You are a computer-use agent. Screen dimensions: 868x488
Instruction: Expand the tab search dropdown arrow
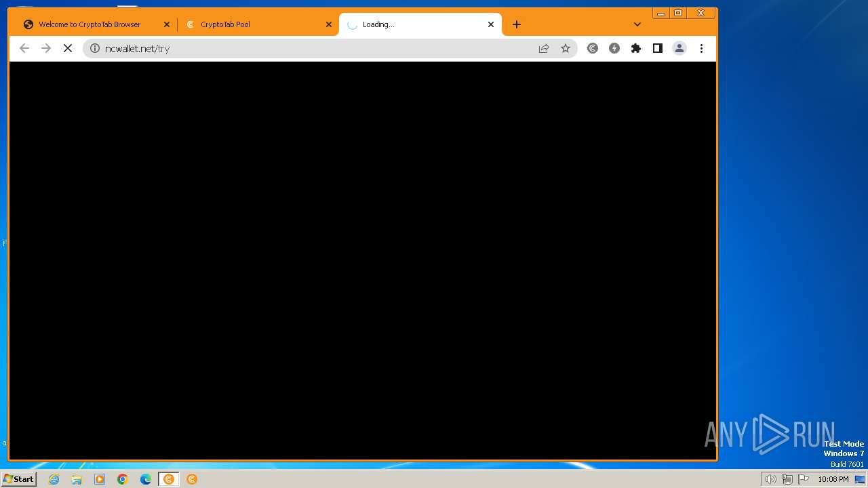(637, 24)
